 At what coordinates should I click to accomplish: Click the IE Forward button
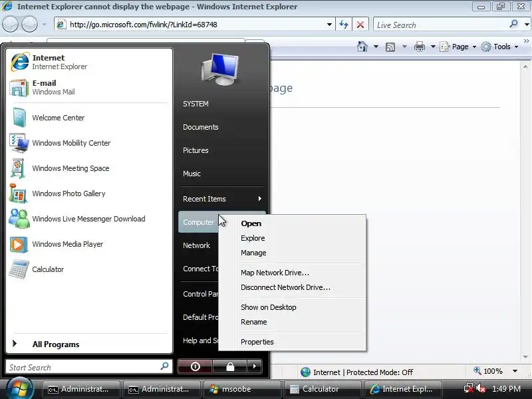click(29, 25)
